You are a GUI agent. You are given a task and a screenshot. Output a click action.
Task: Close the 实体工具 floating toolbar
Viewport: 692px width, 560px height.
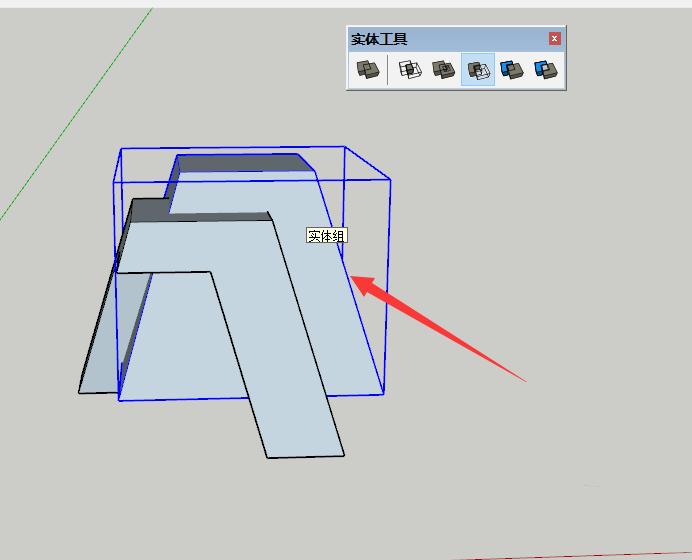(555, 39)
